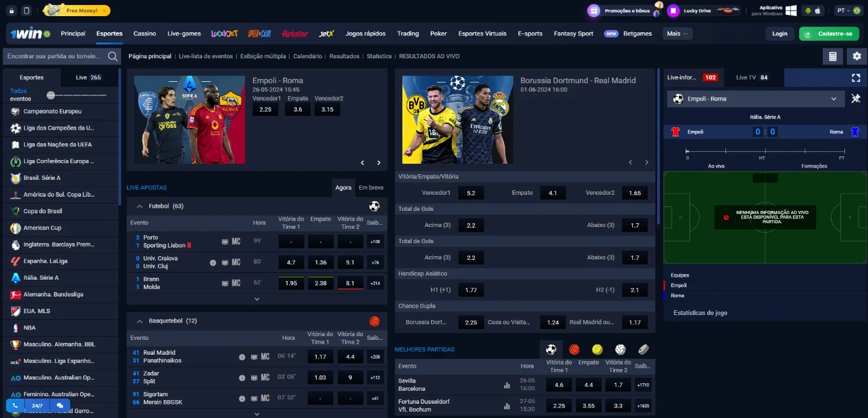Toggle between Agora live bets view

point(343,187)
